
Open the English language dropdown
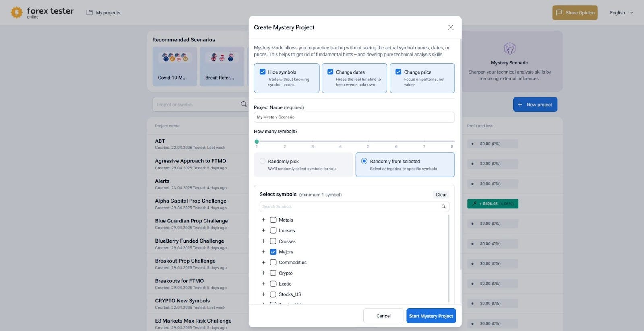(621, 13)
